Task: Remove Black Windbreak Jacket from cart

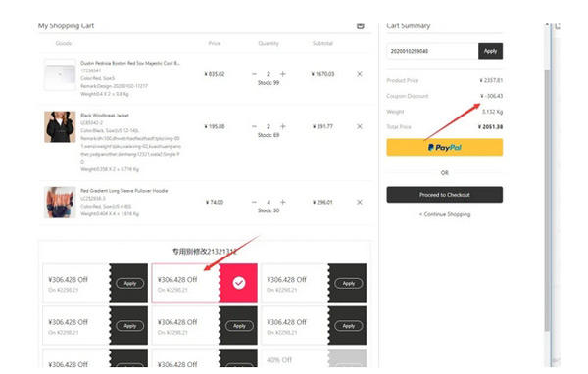Action: [360, 126]
